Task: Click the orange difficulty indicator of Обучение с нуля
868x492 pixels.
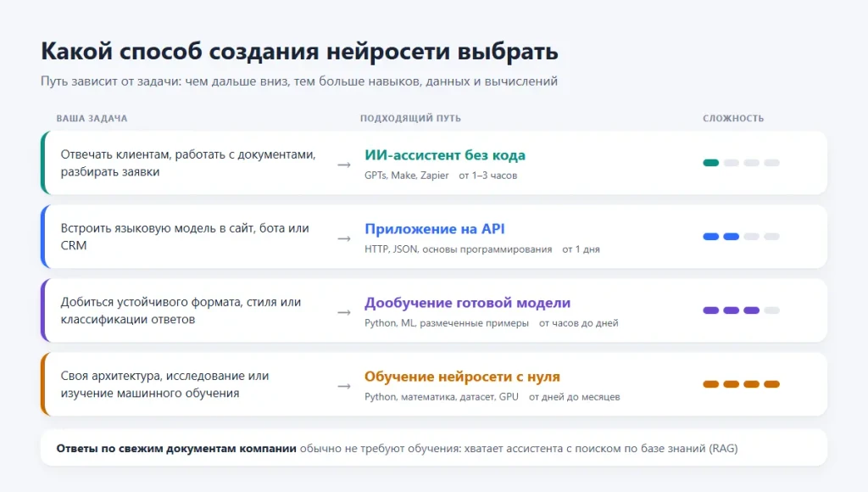Action: (741, 384)
